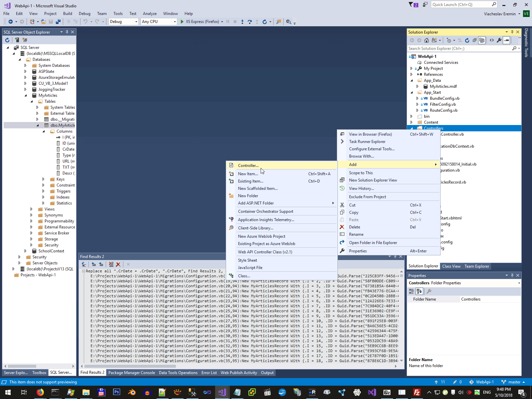Screen dimensions: 532x399
Task: Choose New Folder from the Add submenu
Action: coord(282,196)
